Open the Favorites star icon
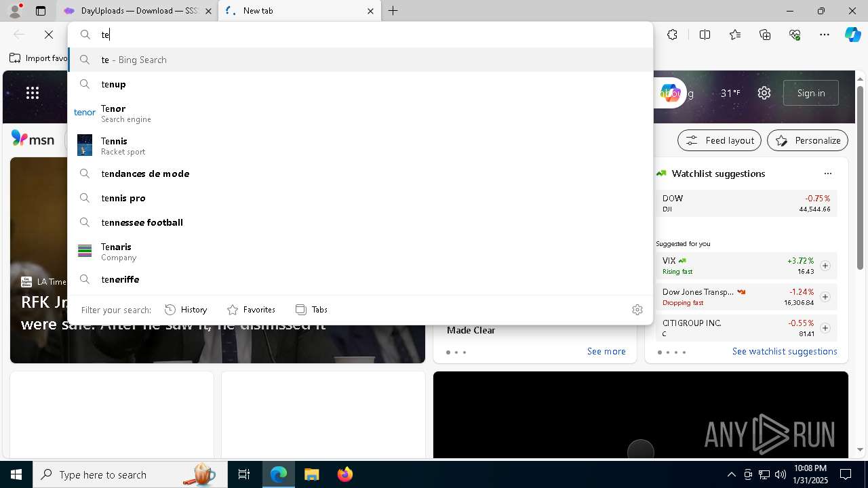The height and width of the screenshot is (488, 868). 735,35
